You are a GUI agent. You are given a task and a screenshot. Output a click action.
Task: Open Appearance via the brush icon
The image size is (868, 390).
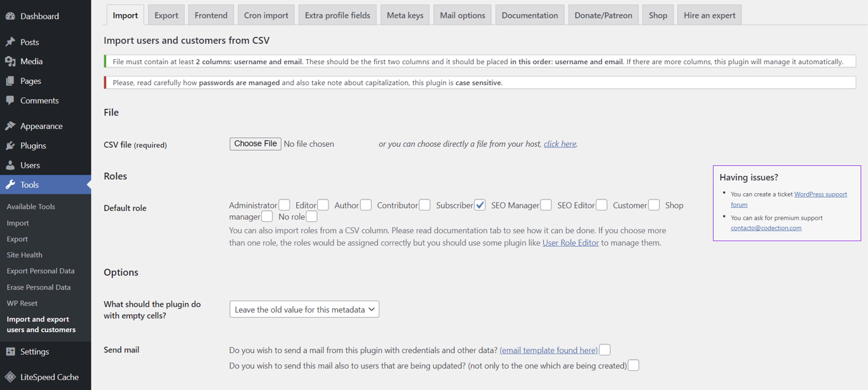[13, 125]
